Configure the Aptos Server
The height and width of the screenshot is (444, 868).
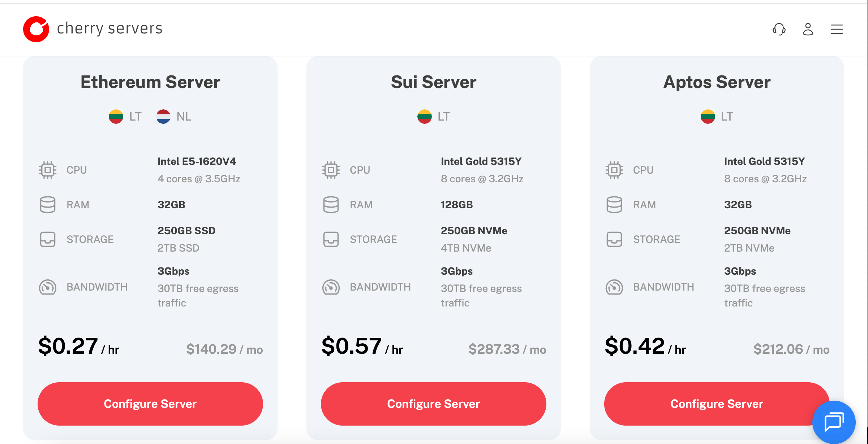pyautogui.click(x=717, y=404)
